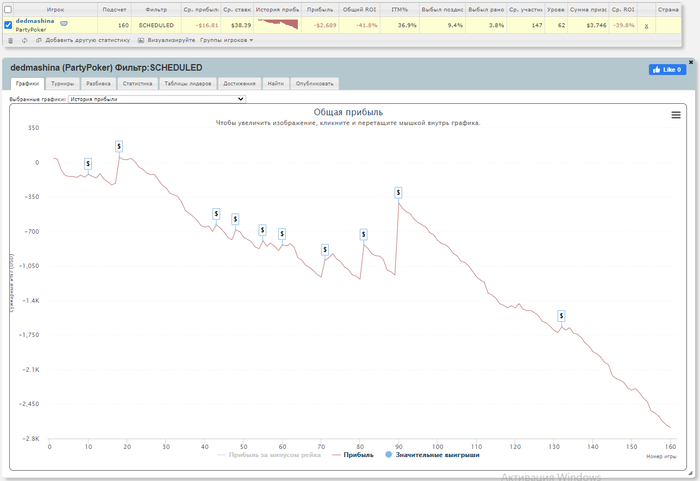The width and height of the screenshot is (700, 481).
Task: Click the poker chip icon next to dedmashina
Action: click(64, 23)
